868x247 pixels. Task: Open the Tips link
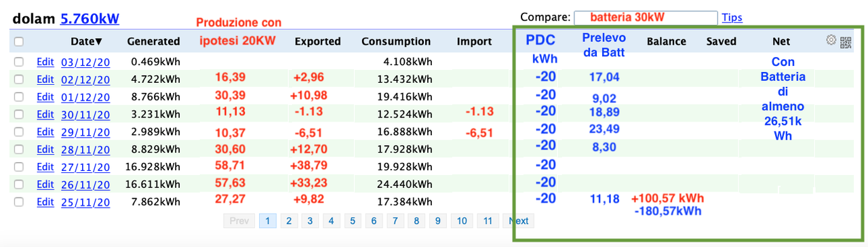click(x=732, y=17)
